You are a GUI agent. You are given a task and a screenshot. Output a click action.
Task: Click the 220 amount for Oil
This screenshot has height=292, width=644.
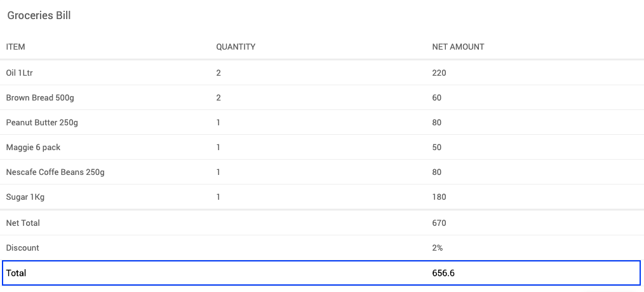439,73
